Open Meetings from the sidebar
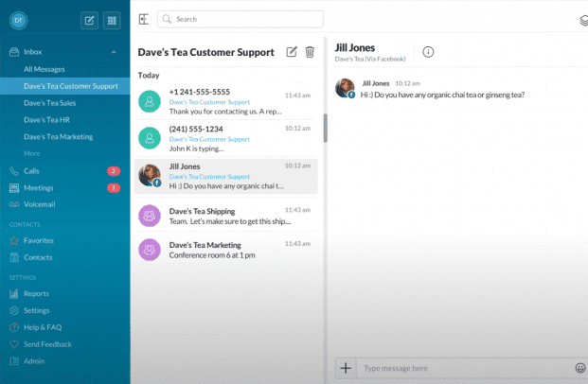 [38, 187]
